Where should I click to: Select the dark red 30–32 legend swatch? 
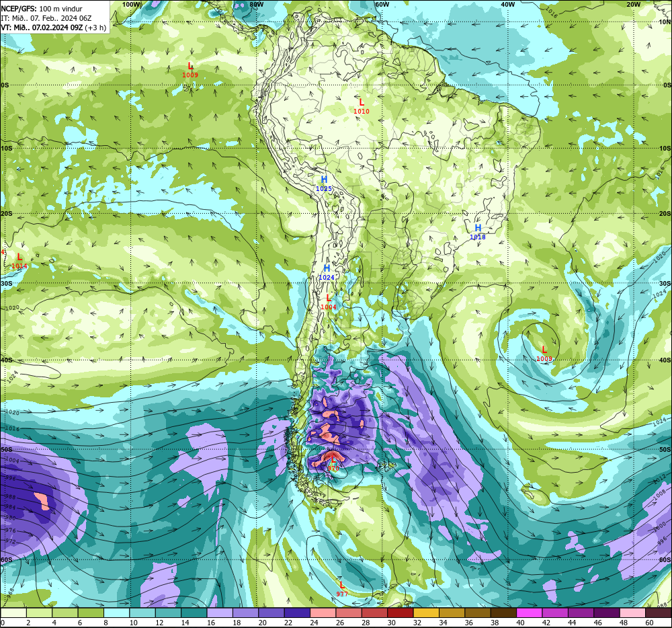pos(401,613)
